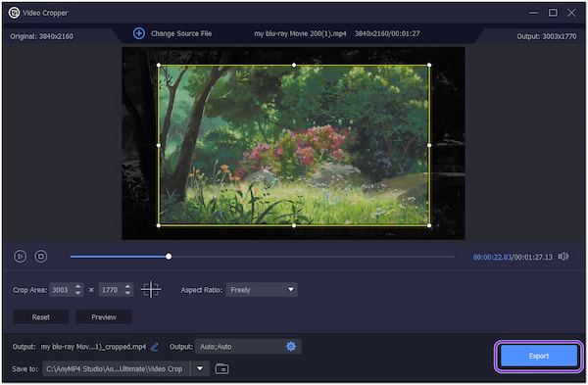This screenshot has width=588, height=385.
Task: Click the top-right crop handle
Action: click(x=429, y=66)
